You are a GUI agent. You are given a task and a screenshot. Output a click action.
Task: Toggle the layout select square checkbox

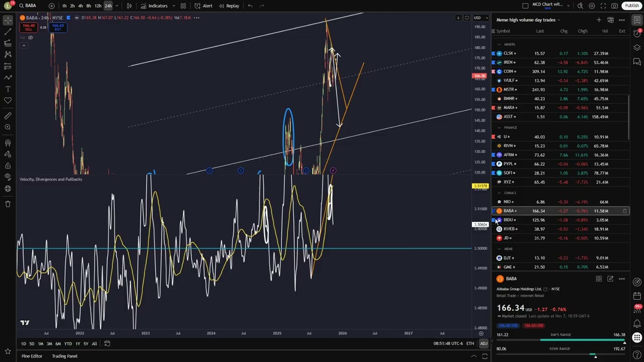[x=525, y=6]
